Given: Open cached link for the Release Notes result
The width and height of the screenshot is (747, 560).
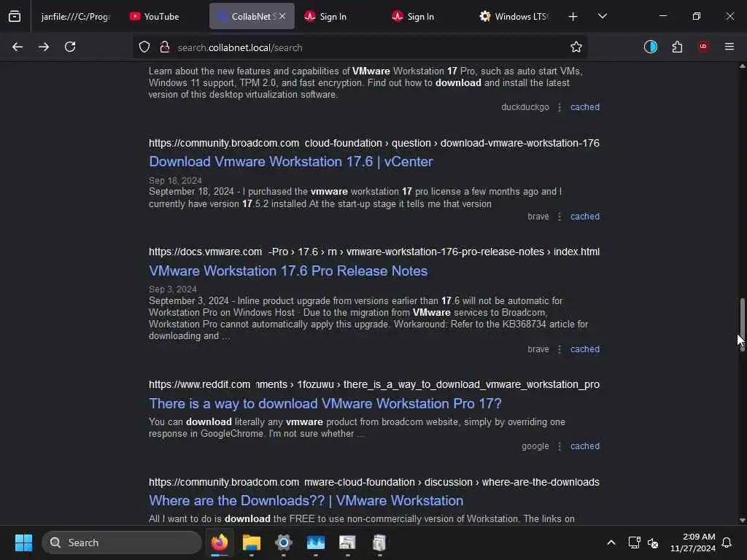Looking at the screenshot, I should (585, 349).
